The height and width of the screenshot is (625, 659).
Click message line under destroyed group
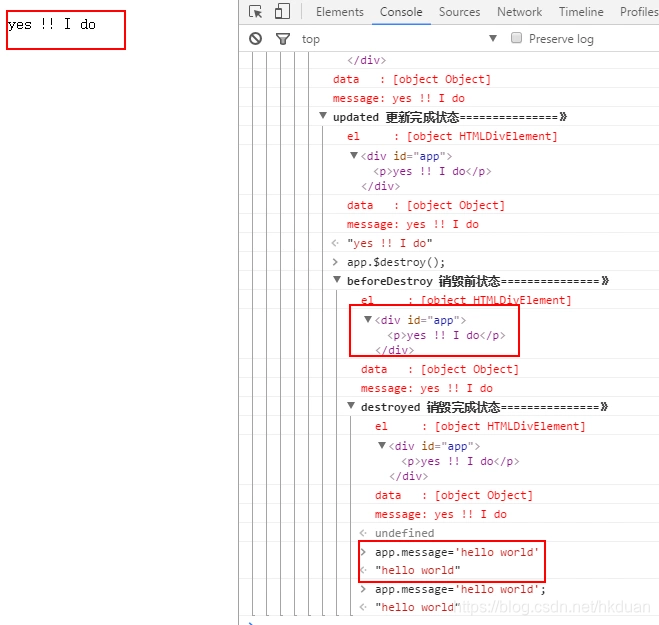[440, 514]
